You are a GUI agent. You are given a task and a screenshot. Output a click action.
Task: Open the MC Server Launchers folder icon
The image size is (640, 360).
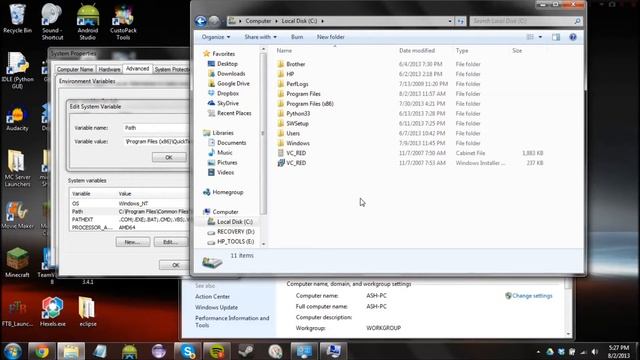[x=17, y=169]
